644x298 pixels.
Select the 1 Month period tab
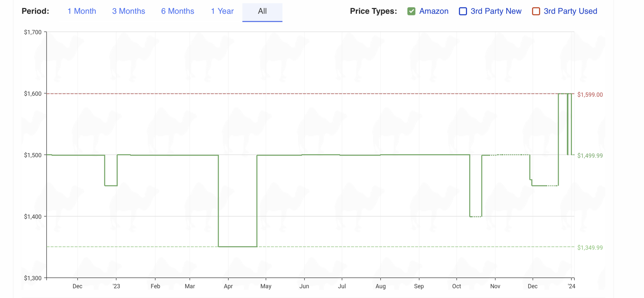coord(82,11)
